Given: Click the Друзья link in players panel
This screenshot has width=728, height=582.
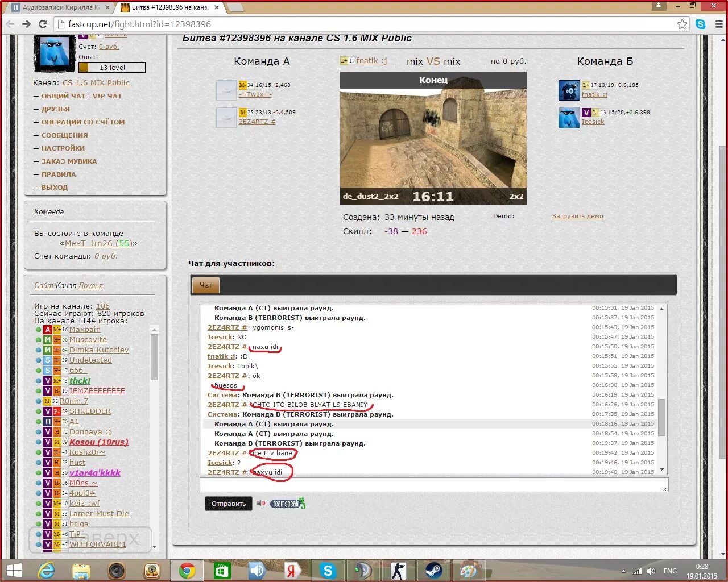Looking at the screenshot, I should coord(90,285).
